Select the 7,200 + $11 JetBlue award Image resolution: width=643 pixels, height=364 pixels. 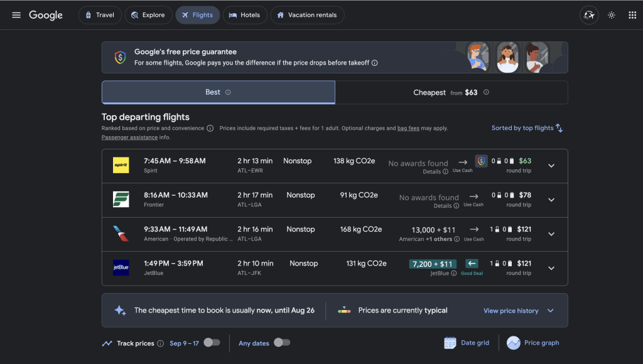[433, 264]
